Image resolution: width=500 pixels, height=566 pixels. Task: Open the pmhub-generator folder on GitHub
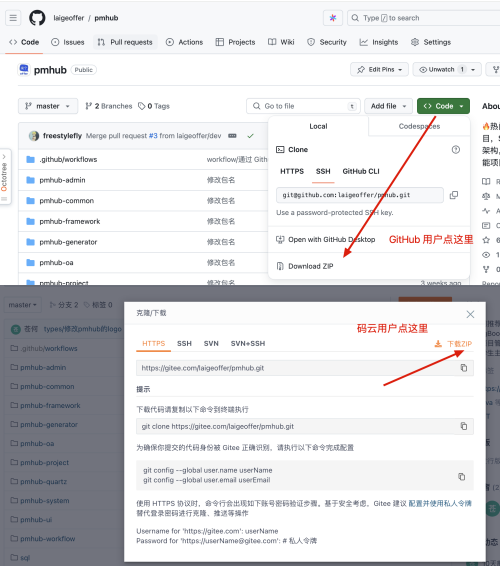pyautogui.click(x=68, y=242)
